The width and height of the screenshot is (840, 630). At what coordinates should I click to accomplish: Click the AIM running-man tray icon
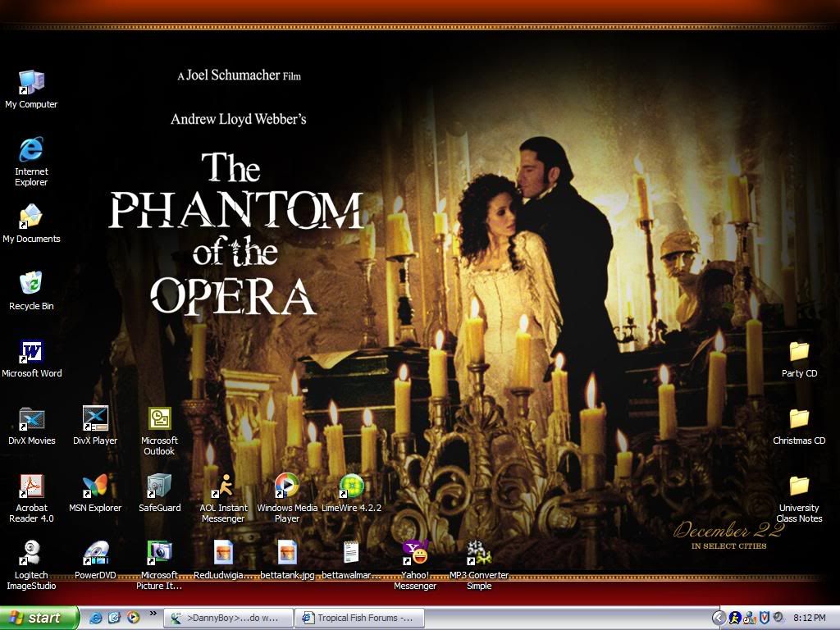coord(735,618)
